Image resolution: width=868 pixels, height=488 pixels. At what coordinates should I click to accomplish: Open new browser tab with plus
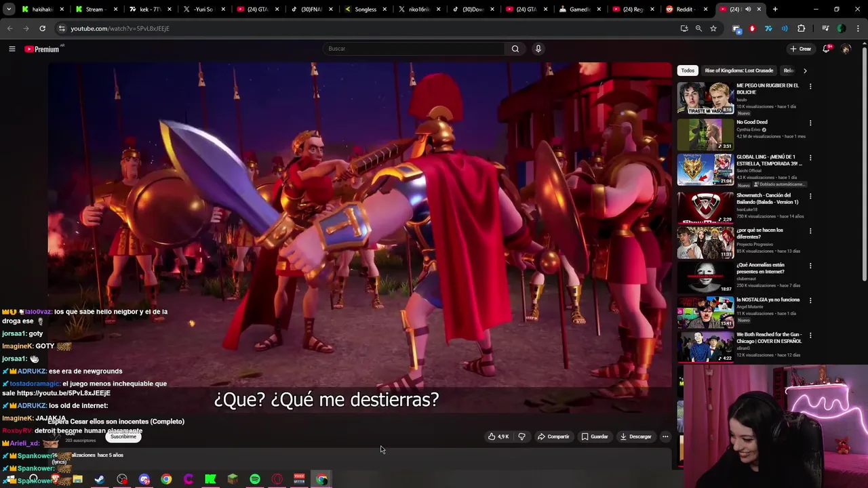pos(775,9)
